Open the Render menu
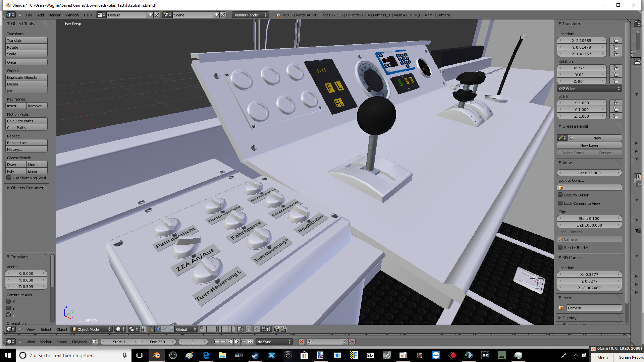Image resolution: width=644 pixels, height=362 pixels. tap(54, 15)
